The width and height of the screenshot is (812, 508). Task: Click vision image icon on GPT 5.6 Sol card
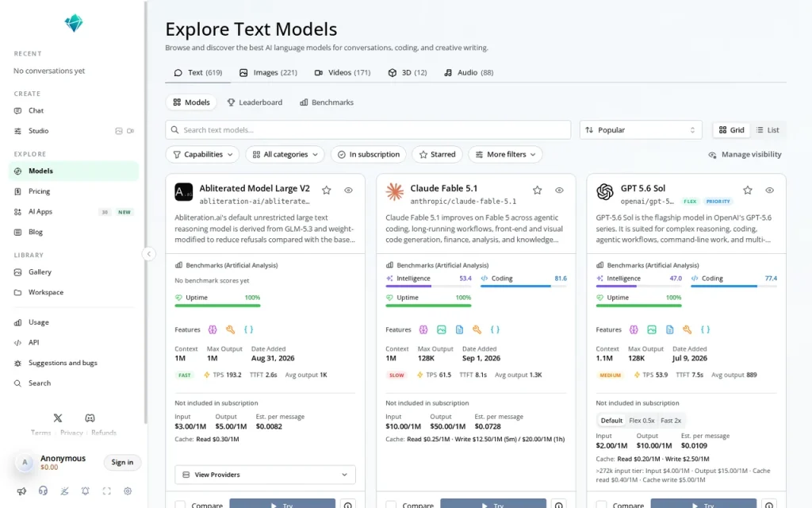(x=652, y=329)
